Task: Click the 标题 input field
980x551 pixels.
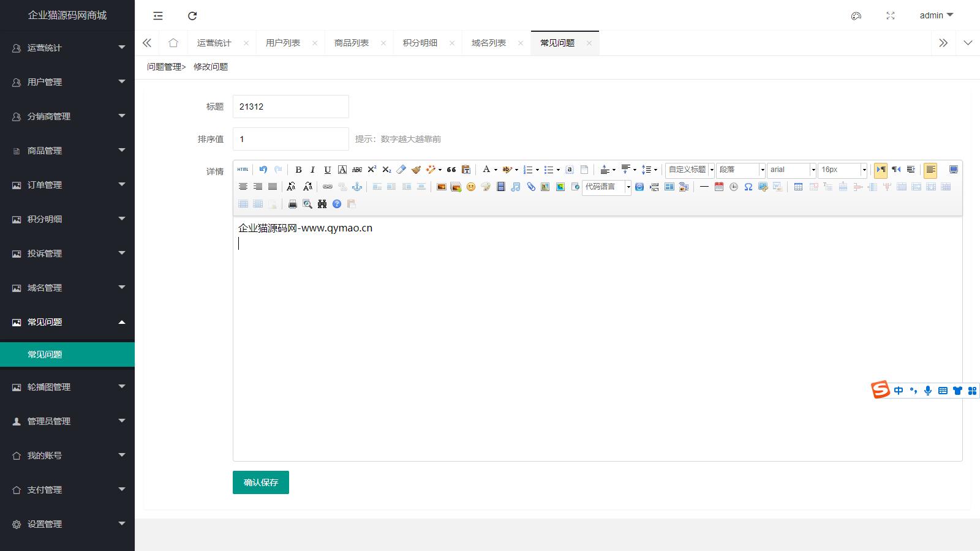Action: [291, 107]
